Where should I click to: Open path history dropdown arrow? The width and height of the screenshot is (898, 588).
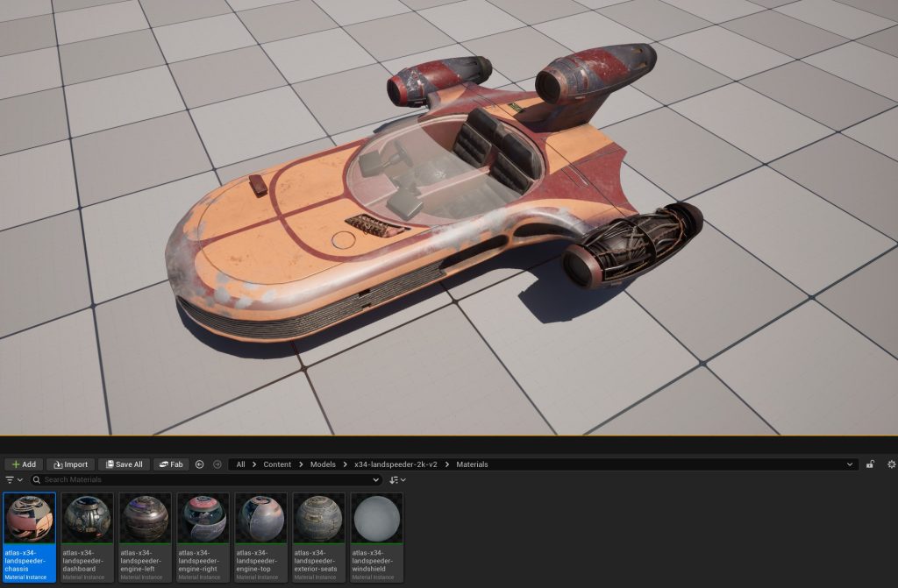click(850, 464)
